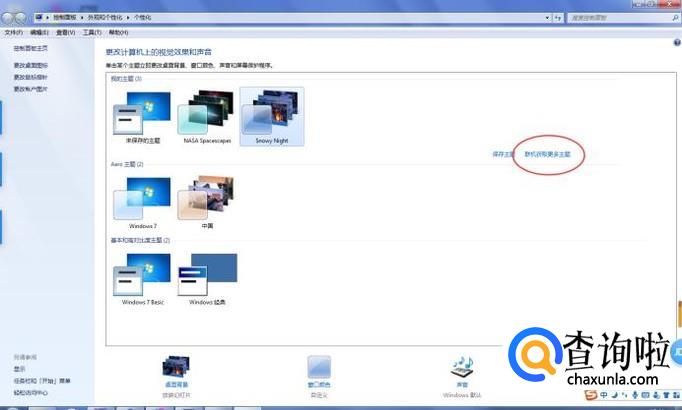Navigate to 外观和个性化 breadcrumb
Screen dimensions: 682x410
(x=105, y=17)
